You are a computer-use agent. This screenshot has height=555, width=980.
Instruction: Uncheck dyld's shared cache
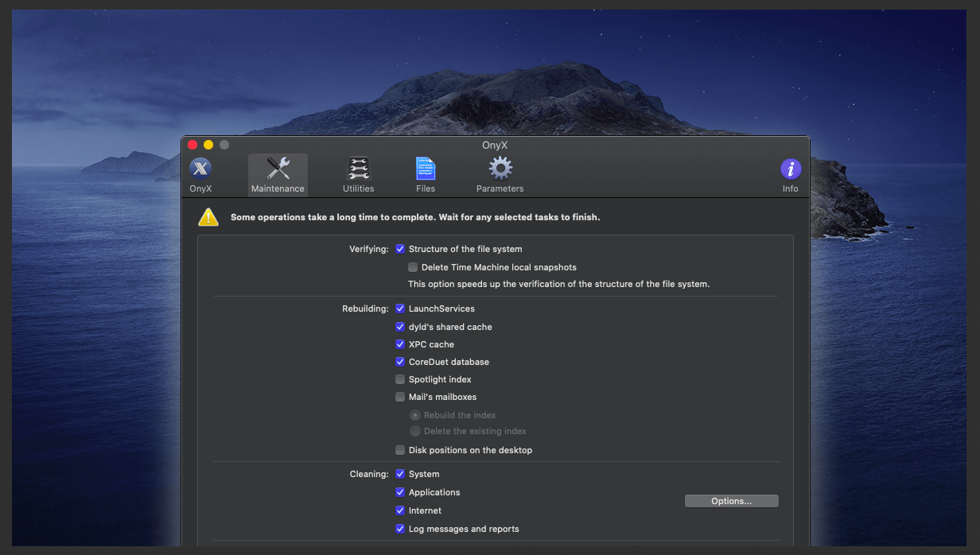(x=400, y=327)
